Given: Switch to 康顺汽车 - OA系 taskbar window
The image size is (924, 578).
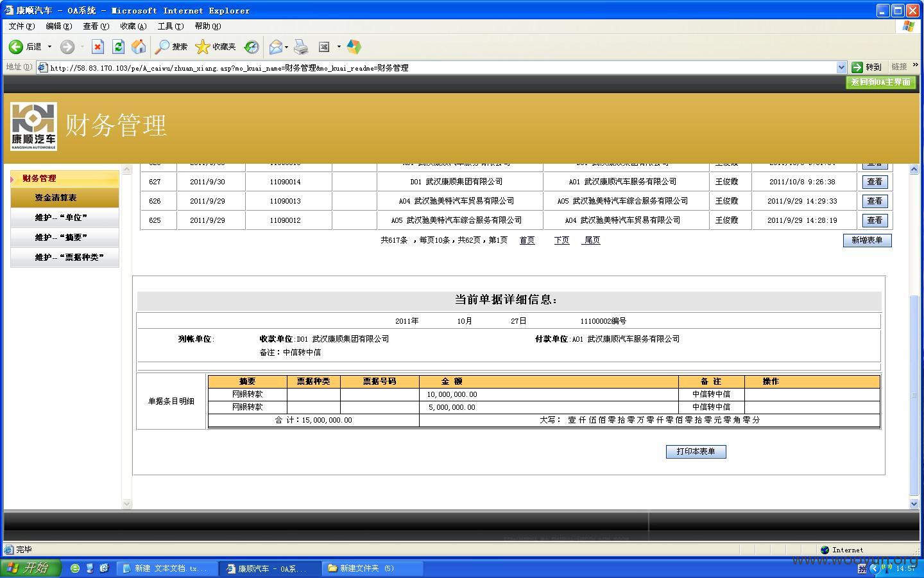Looking at the screenshot, I should coord(270,568).
